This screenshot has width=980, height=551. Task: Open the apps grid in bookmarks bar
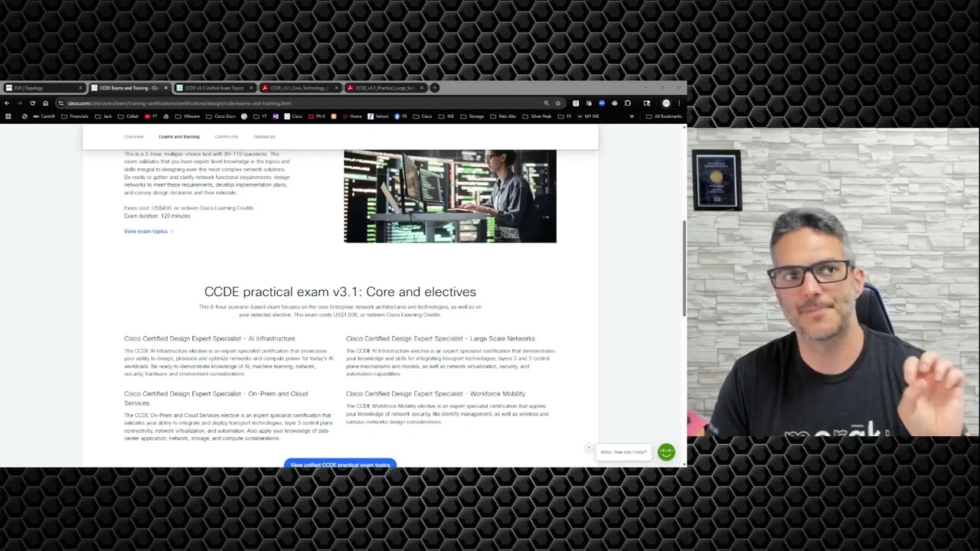pos(8,116)
